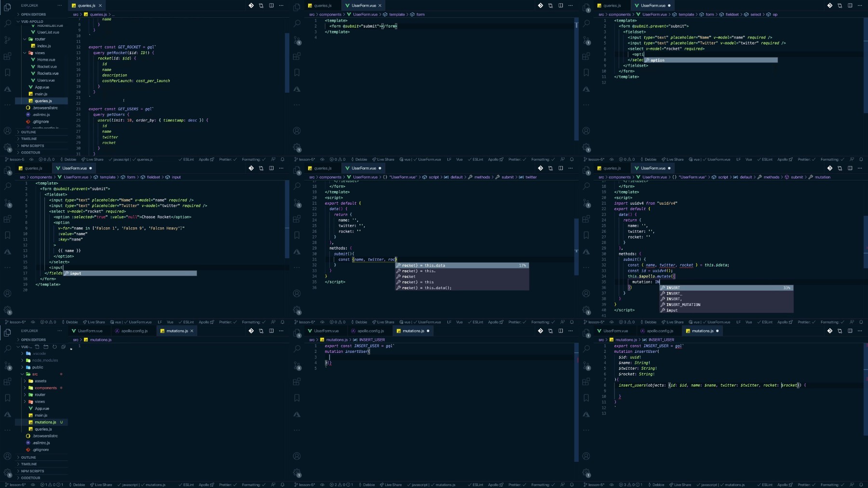This screenshot has height=488, width=868.
Task: Click sync cloud icon beside the lesson-5 branch
Action: (32, 159)
